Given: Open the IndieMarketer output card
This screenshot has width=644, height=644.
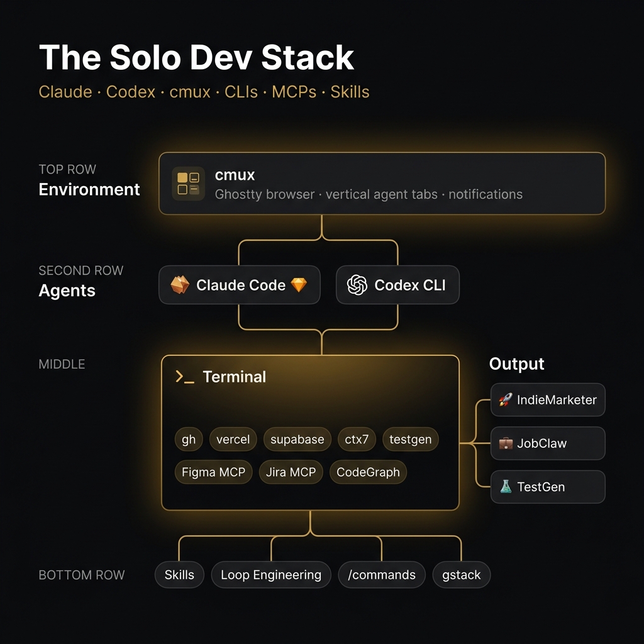Looking at the screenshot, I should pos(548,399).
